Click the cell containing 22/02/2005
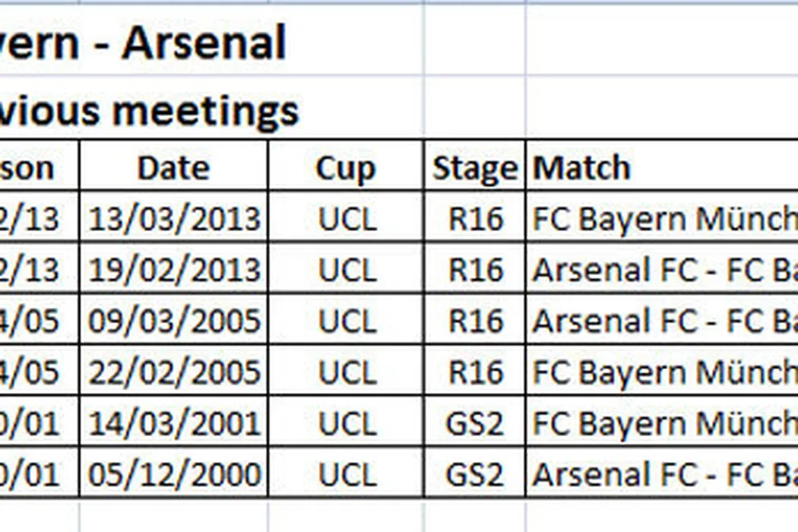Image resolution: width=798 pixels, height=532 pixels. (x=174, y=372)
